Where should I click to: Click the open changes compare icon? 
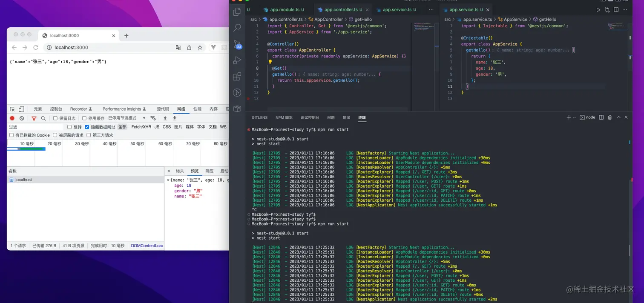(x=607, y=10)
